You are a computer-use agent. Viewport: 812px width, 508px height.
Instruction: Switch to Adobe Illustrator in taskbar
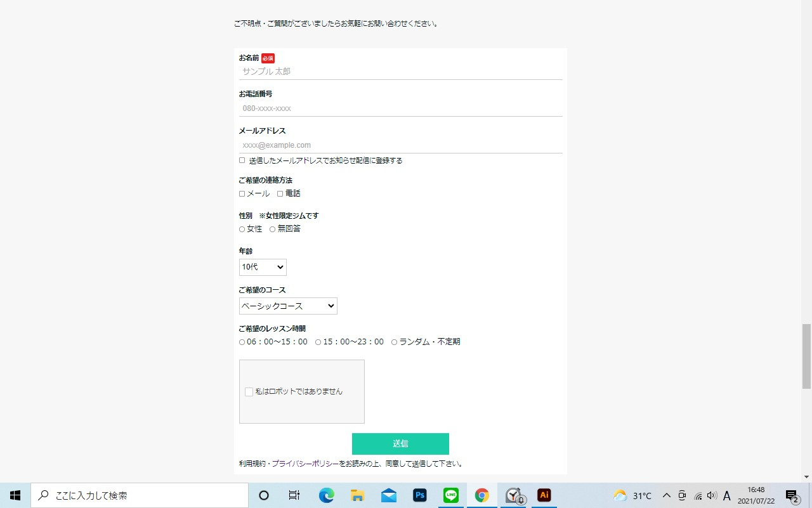pos(544,495)
